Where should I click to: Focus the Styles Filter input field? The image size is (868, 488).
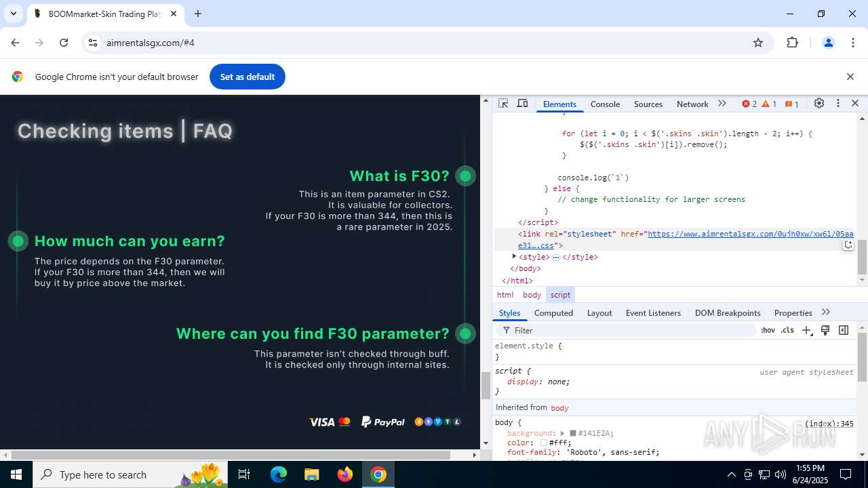coord(627,330)
